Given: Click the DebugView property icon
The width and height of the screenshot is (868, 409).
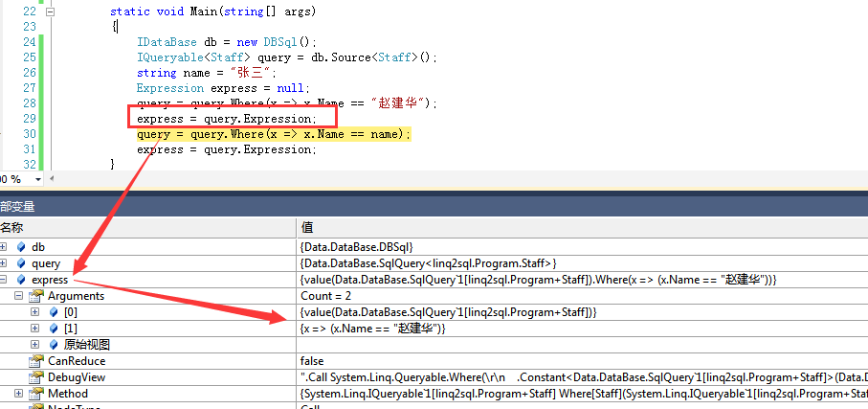Looking at the screenshot, I should (x=36, y=377).
